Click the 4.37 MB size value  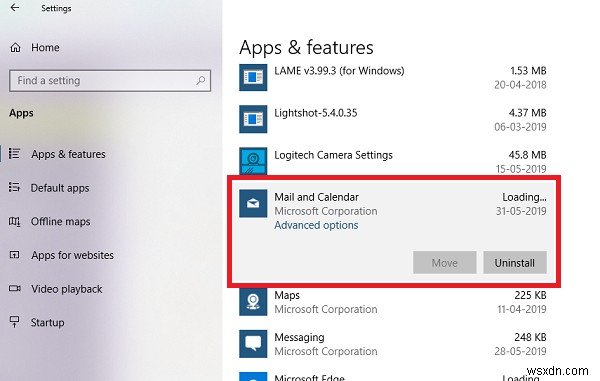point(527,112)
